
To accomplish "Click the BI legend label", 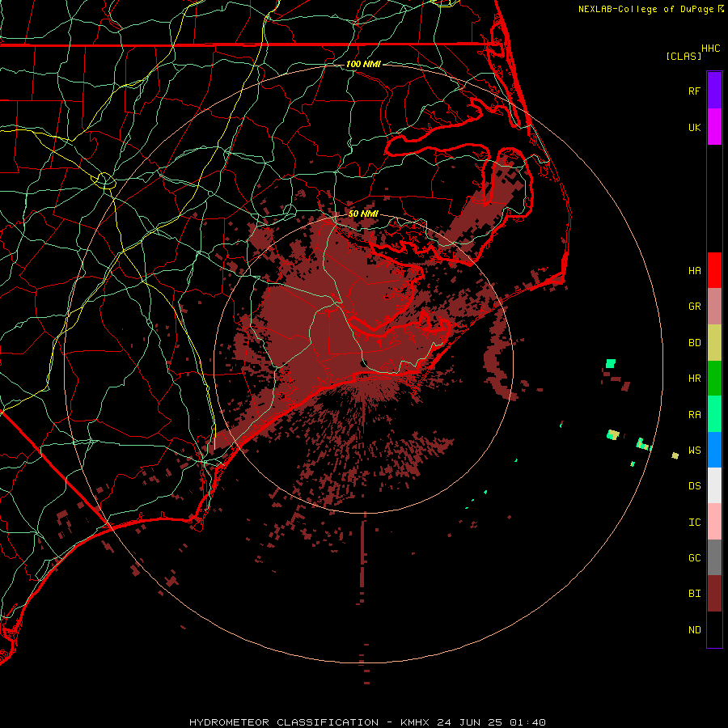I will 694,594.
